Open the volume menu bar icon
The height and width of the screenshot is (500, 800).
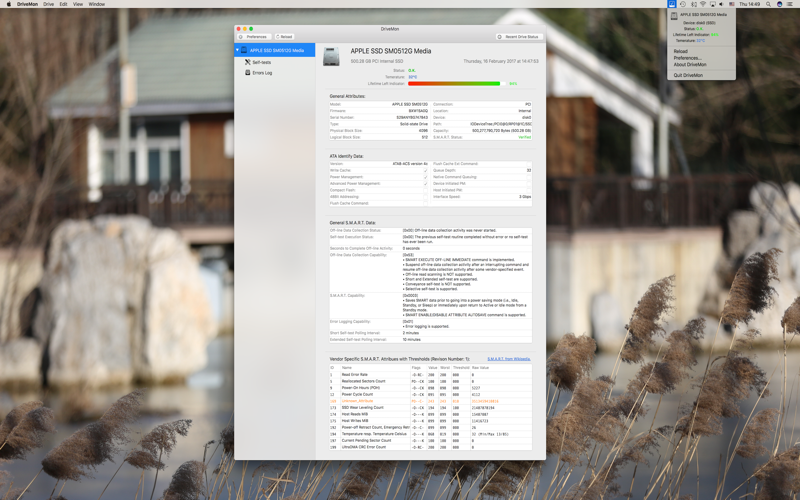click(x=721, y=4)
